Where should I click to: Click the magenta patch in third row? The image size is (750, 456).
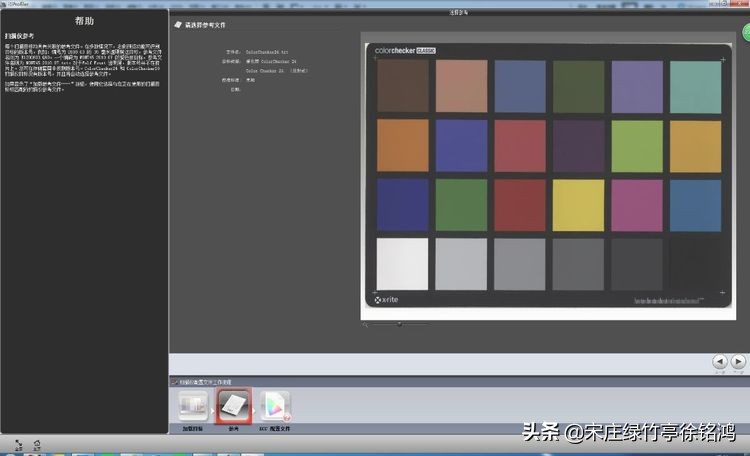(x=637, y=206)
